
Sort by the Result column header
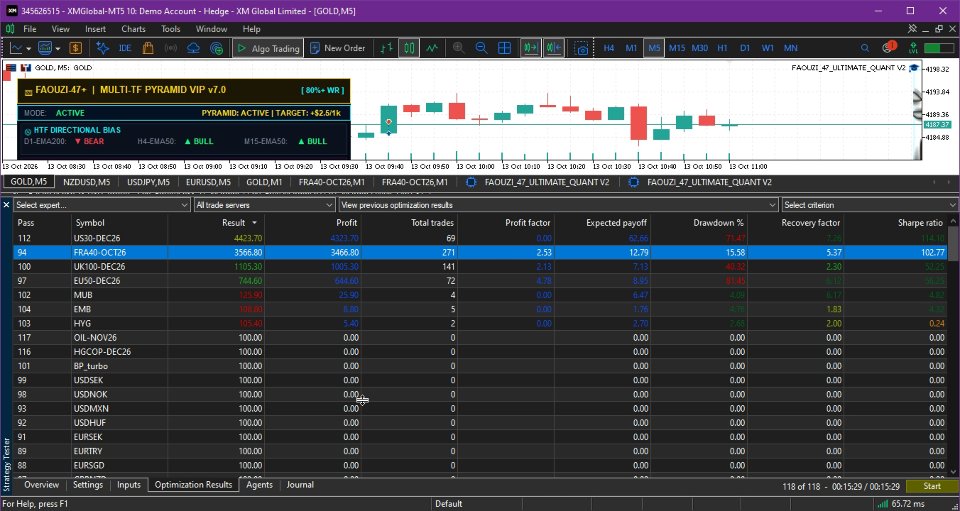pos(216,223)
